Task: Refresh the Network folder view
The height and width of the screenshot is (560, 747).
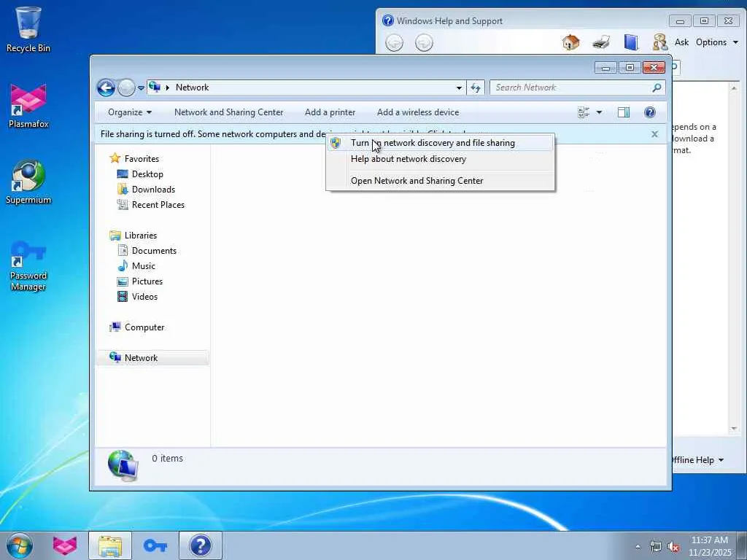Action: [476, 87]
